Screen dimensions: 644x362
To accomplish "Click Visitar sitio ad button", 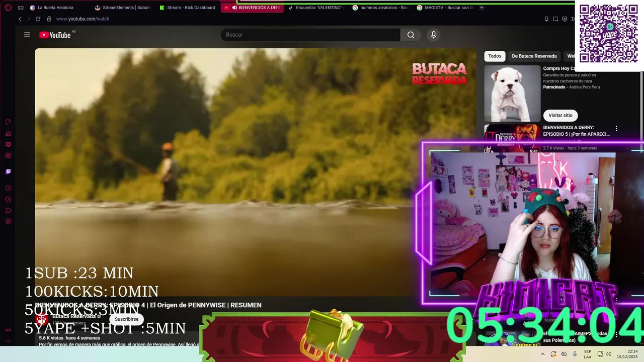I will (560, 115).
